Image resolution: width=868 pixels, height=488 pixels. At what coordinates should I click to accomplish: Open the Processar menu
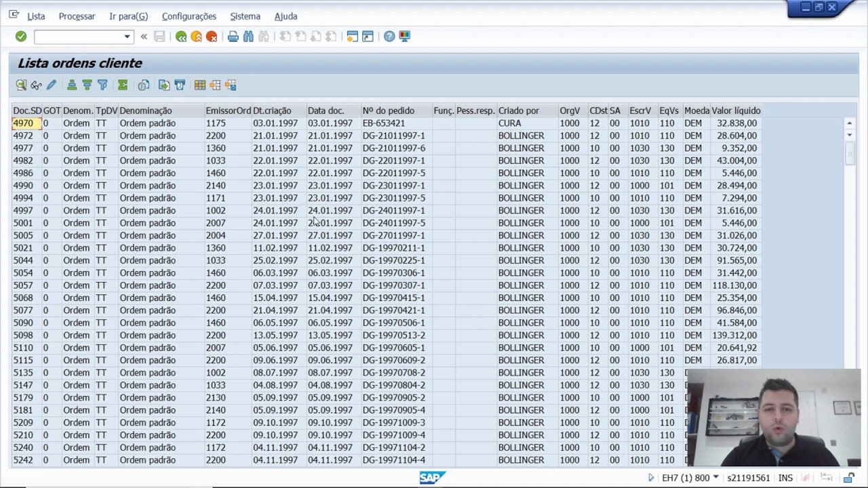(x=77, y=16)
